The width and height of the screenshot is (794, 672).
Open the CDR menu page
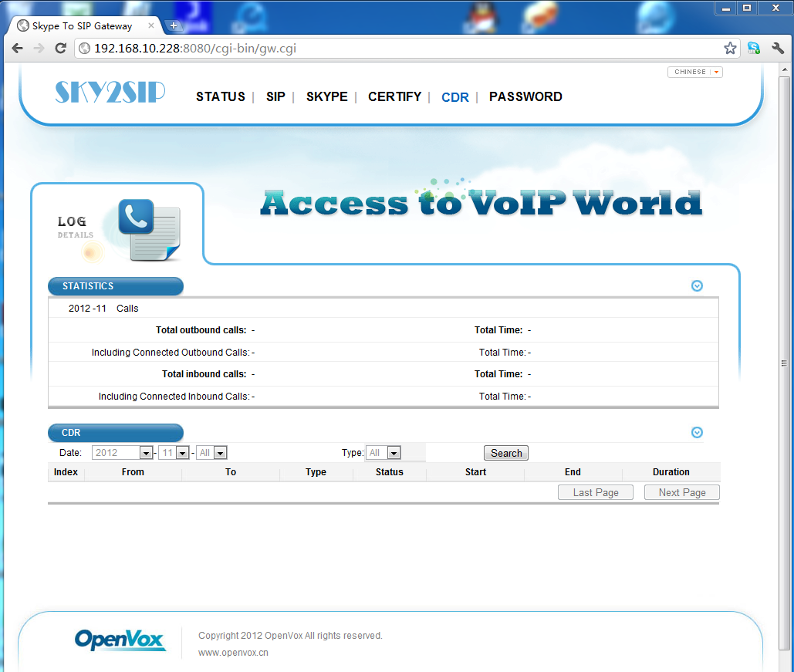[x=454, y=97]
